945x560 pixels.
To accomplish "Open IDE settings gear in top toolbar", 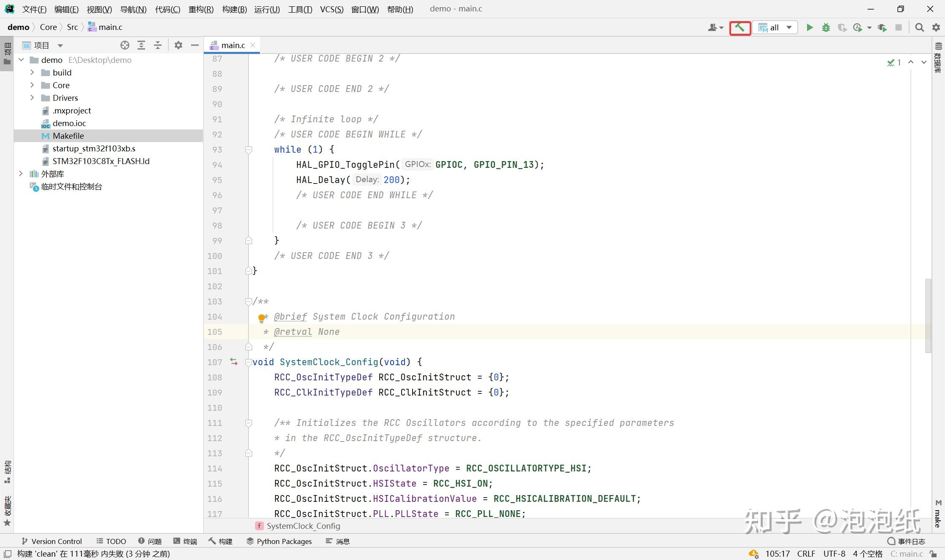I will pos(936,27).
